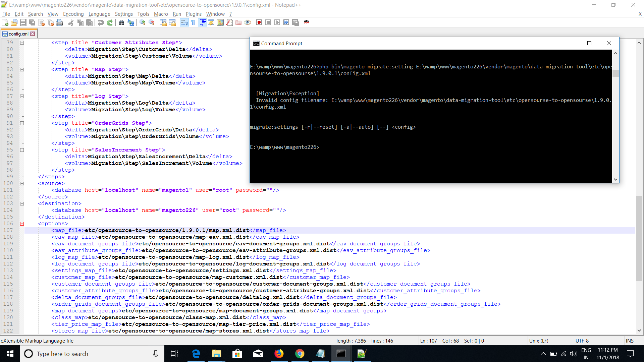Click the Playback macro icon
644x362 pixels.
[x=277, y=22]
